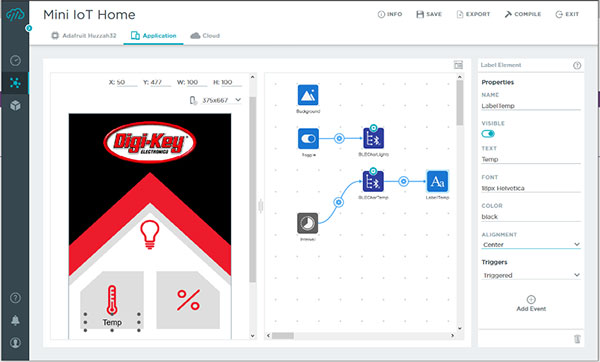The height and width of the screenshot is (362, 600).
Task: Select the light bulb icon in preview
Action: coord(150,235)
